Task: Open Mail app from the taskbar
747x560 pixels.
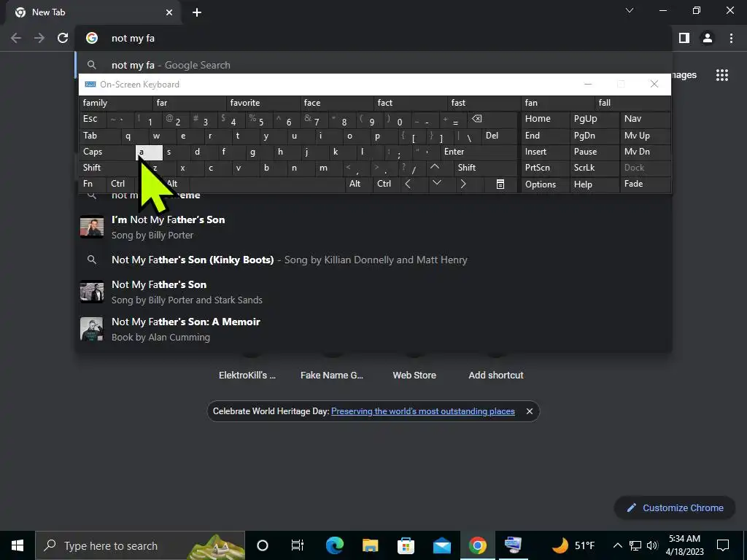Action: point(441,545)
